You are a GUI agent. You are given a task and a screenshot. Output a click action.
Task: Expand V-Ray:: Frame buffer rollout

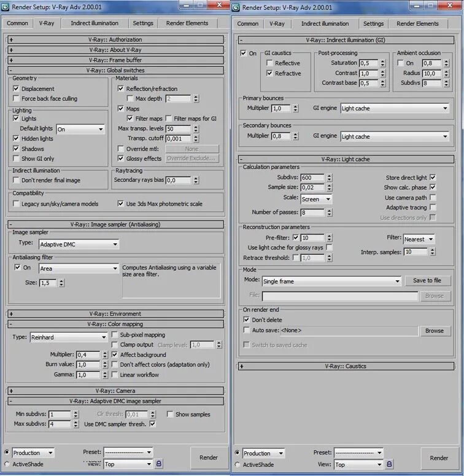click(115, 60)
